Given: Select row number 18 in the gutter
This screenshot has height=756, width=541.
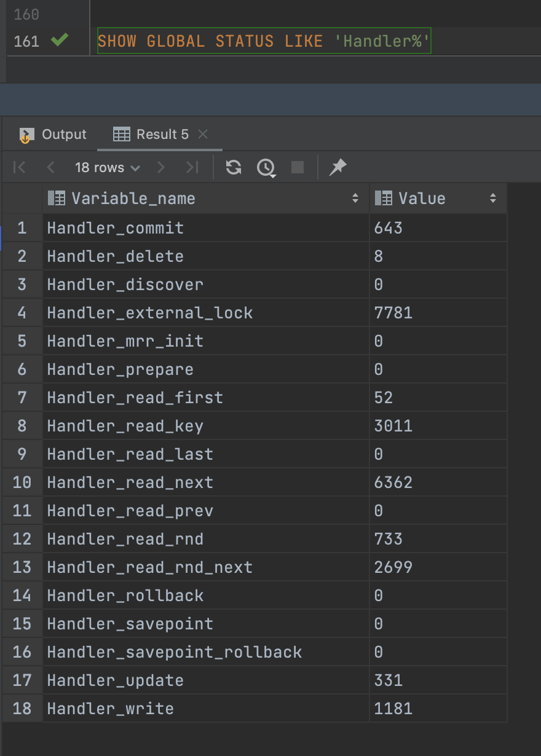Looking at the screenshot, I should (22, 709).
